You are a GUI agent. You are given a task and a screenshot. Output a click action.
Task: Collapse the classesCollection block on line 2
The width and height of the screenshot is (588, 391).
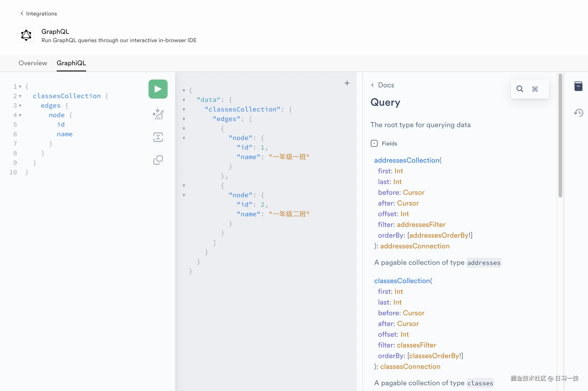pos(20,96)
